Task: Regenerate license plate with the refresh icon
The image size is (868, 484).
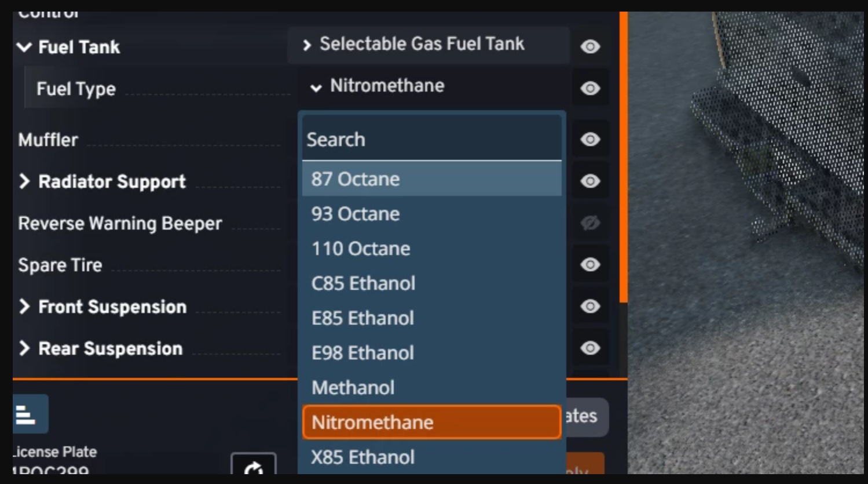Action: click(253, 468)
